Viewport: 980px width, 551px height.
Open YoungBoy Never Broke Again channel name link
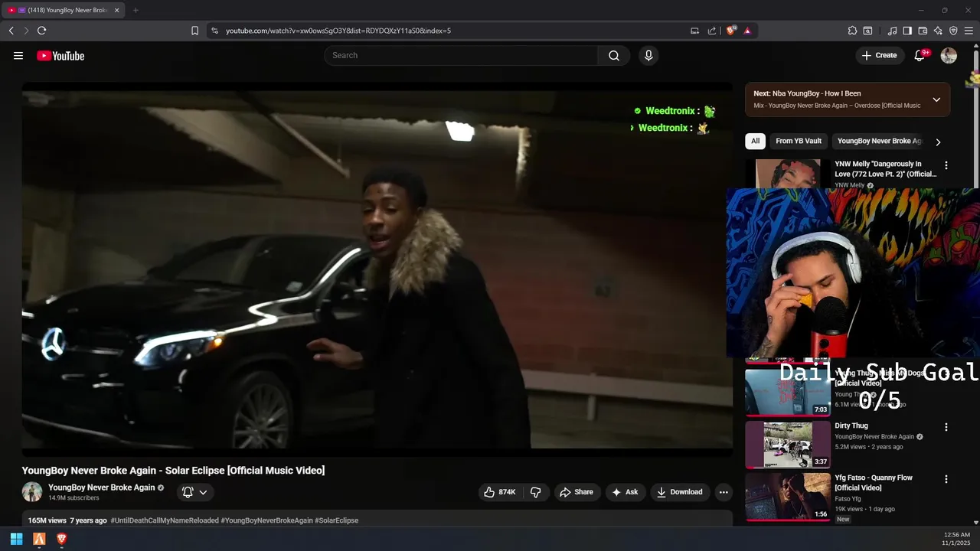coord(101,487)
